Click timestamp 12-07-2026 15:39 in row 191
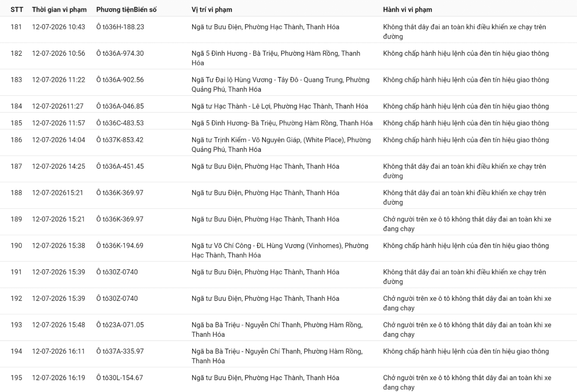 point(59,272)
